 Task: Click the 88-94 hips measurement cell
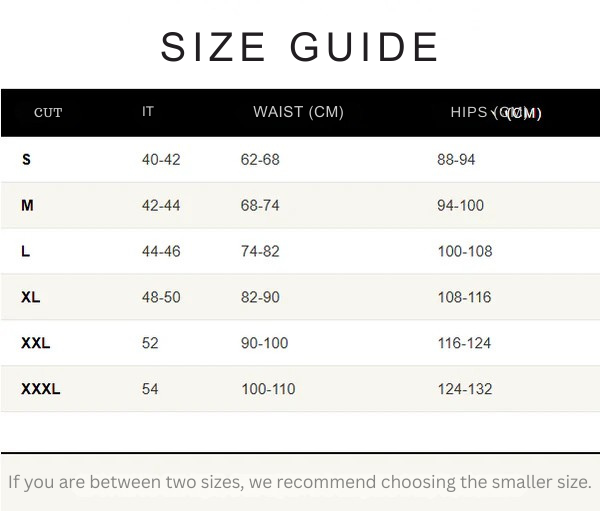[456, 160]
